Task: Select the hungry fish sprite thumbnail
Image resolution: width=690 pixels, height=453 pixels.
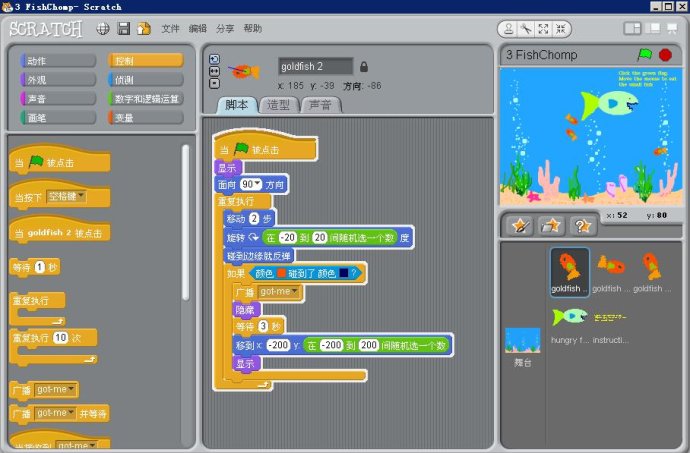Action: click(569, 324)
